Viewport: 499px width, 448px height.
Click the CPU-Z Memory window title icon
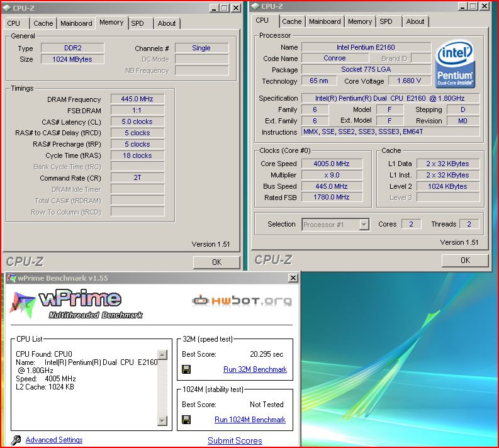tap(7, 8)
